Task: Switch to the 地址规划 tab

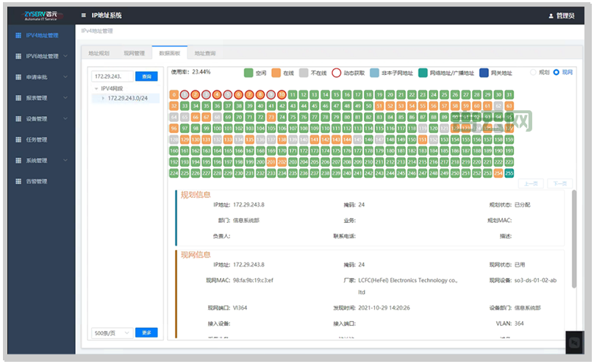Action: click(x=99, y=54)
